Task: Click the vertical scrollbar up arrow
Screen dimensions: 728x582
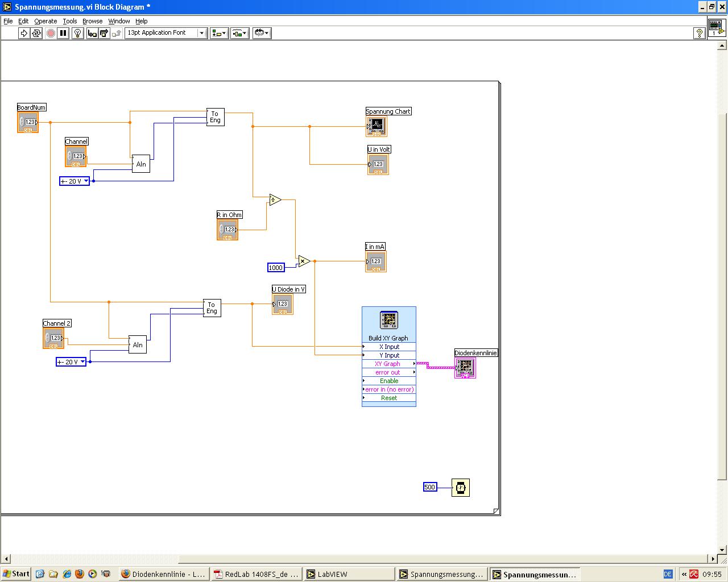Action: (x=723, y=45)
